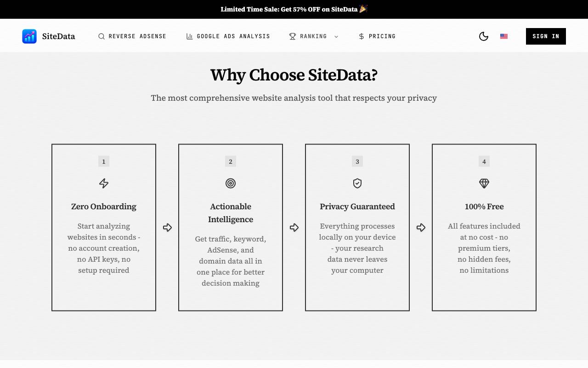
Task: Open the Reverse AdSense page
Action: tap(132, 36)
